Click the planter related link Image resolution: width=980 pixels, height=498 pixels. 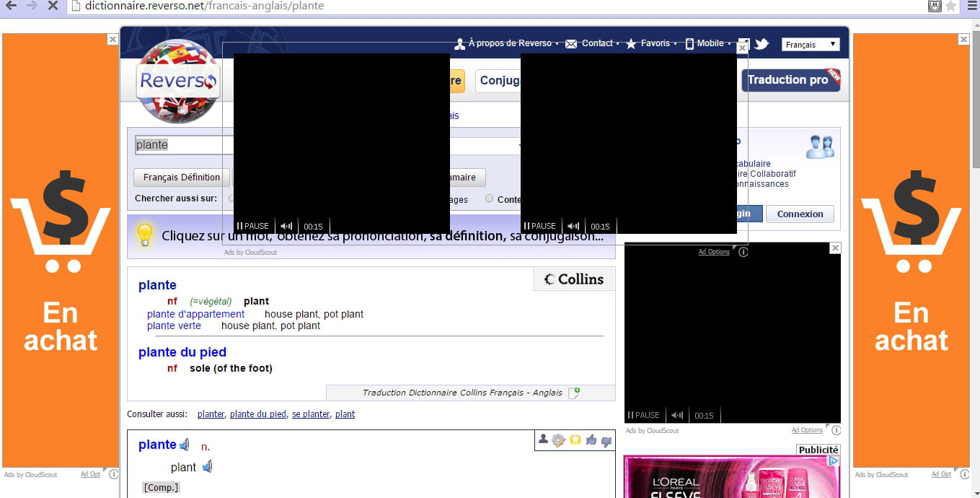(x=211, y=414)
